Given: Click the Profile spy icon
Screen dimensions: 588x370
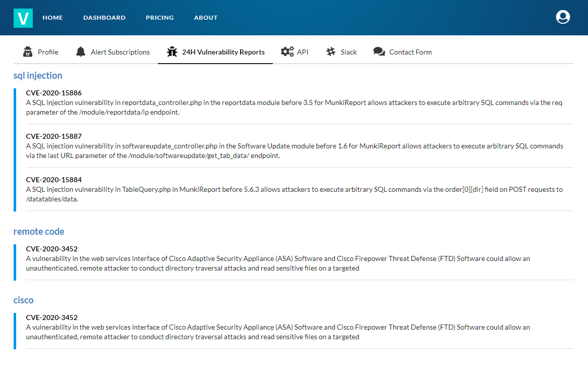Looking at the screenshot, I should point(27,52).
